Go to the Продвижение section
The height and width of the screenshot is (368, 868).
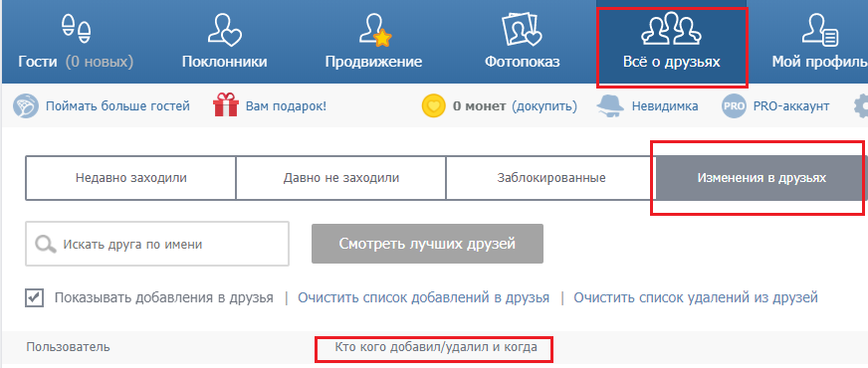pos(373,42)
